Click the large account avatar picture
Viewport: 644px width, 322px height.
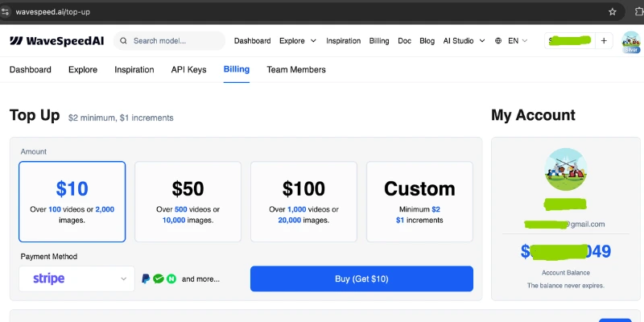coord(566,169)
